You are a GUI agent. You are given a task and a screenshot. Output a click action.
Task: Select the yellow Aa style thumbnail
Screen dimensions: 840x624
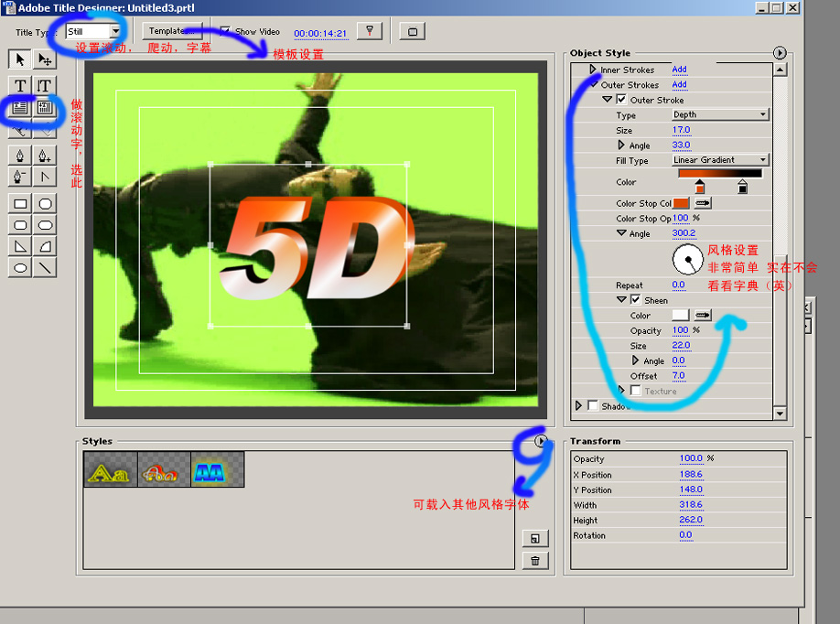tap(111, 469)
